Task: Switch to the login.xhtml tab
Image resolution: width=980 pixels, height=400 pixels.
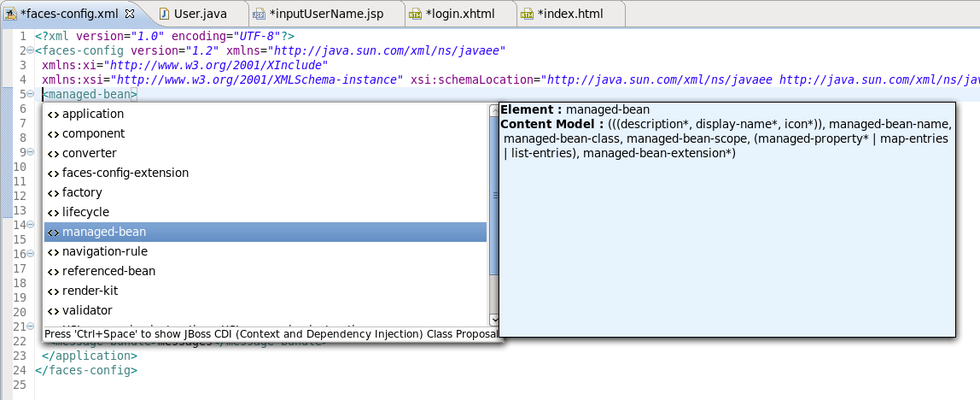Action: [459, 14]
